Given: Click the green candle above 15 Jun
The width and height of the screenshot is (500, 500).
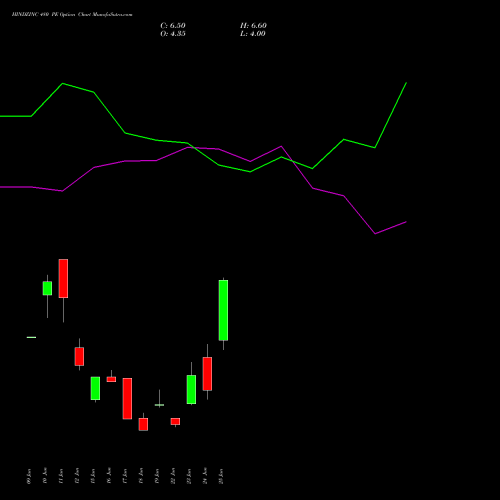Looking at the screenshot, I should click(95, 388).
